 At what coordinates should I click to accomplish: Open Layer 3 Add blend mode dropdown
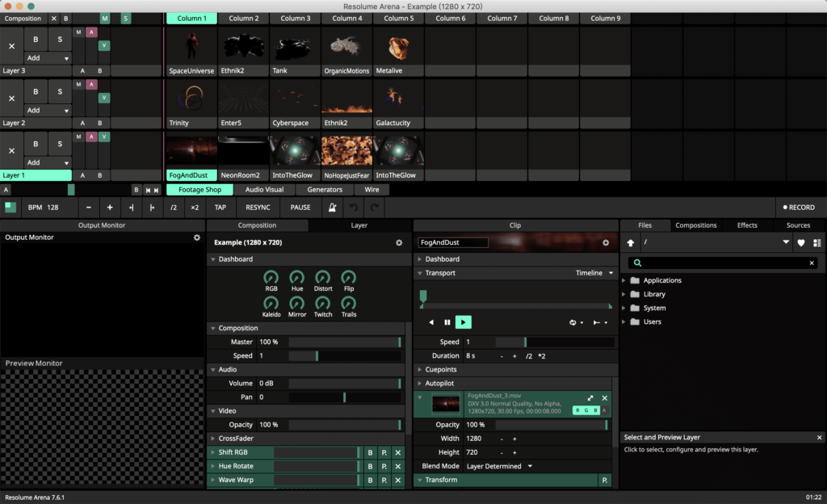tap(48, 58)
